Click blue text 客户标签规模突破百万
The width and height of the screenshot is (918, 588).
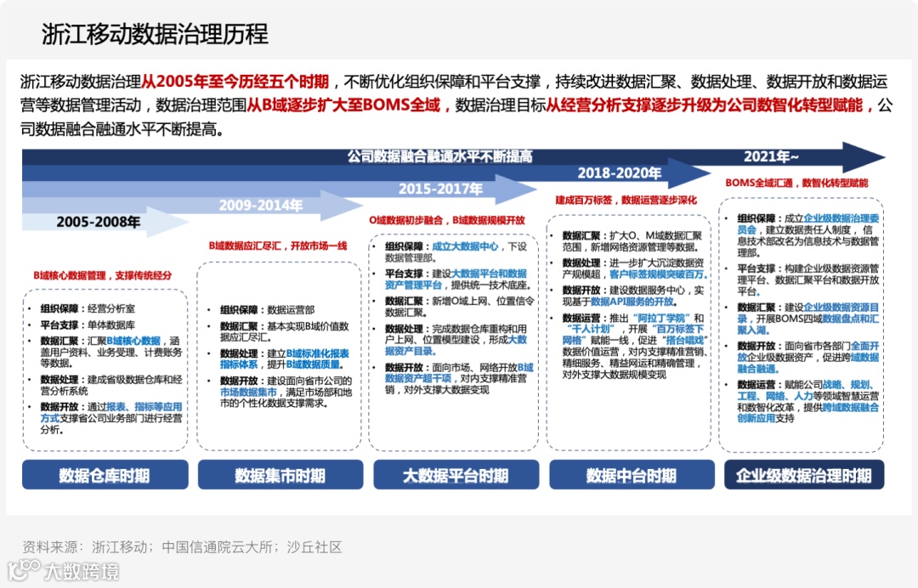click(x=657, y=274)
